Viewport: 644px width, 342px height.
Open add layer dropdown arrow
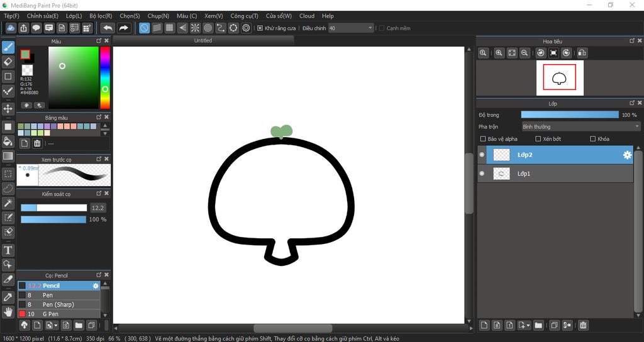coord(528,325)
